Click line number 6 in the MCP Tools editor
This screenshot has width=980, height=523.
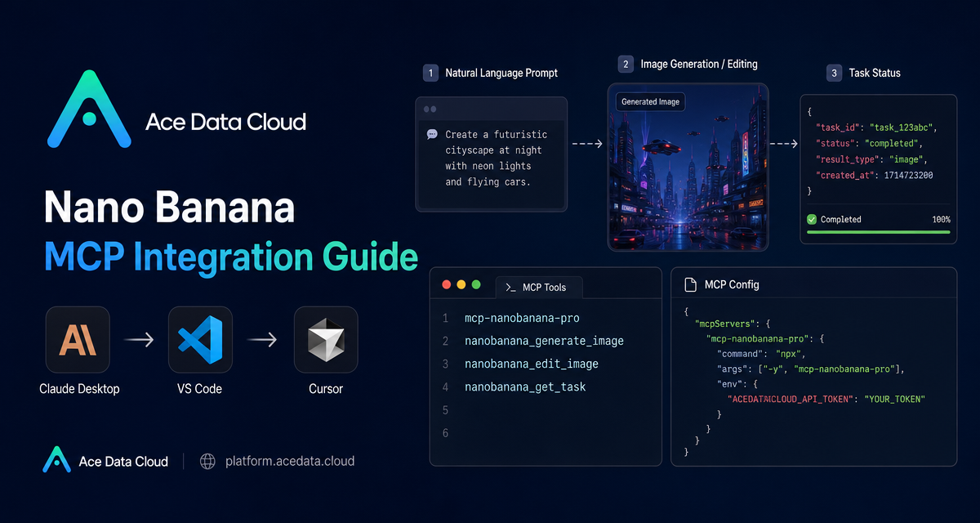tap(445, 432)
